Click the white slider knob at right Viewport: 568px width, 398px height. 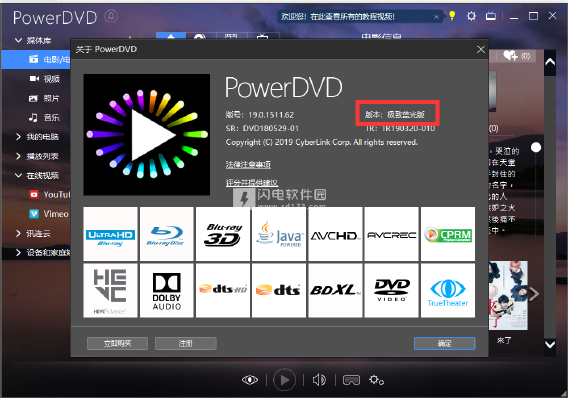536,147
